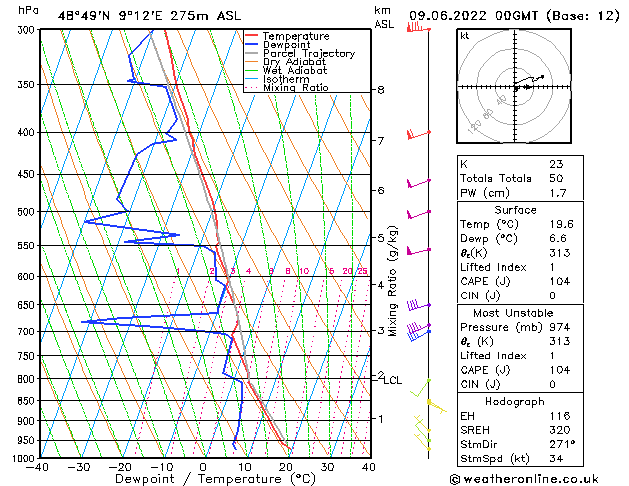629x486 pixels.
Task: Select the Parcel Trajectory legend label
Action: pyautogui.click(x=309, y=53)
